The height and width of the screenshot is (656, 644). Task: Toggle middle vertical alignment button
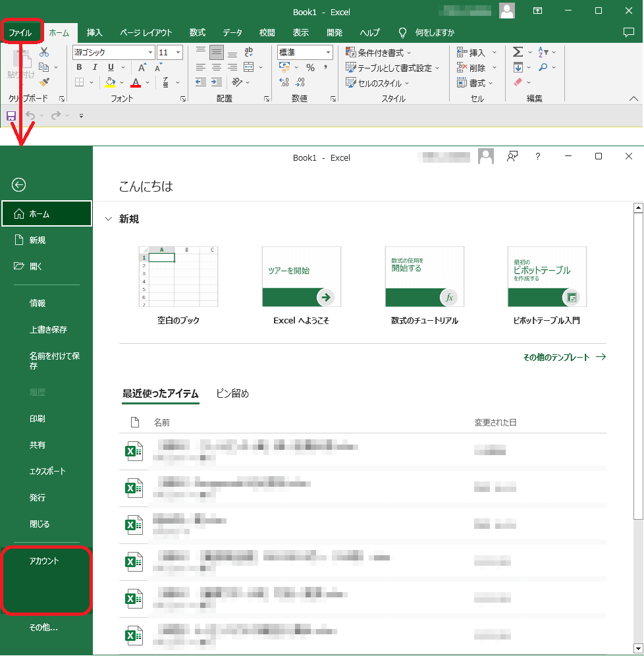tap(216, 52)
